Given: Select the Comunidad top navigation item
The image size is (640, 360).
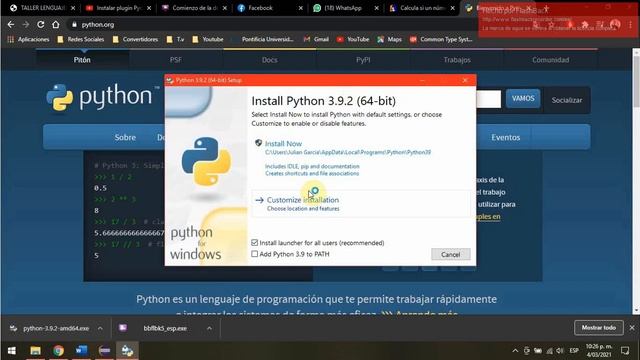Looking at the screenshot, I should point(551,60).
